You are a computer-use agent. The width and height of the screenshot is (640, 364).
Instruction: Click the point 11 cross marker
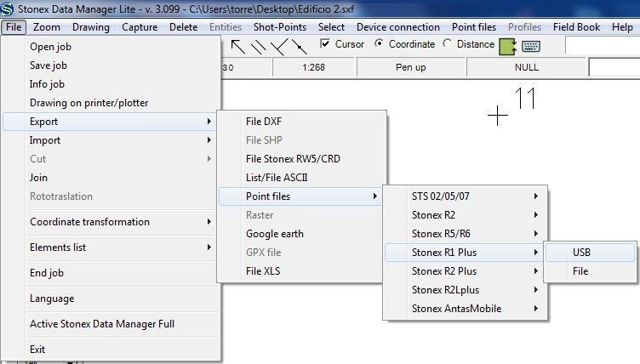pos(498,116)
